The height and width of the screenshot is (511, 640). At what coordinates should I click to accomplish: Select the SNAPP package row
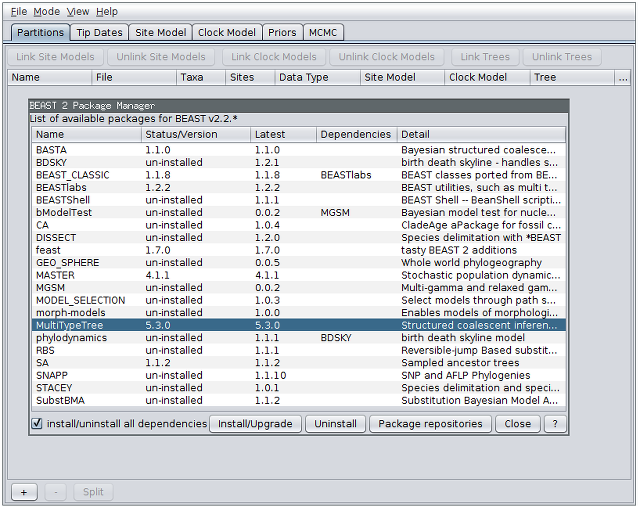tap(299, 375)
